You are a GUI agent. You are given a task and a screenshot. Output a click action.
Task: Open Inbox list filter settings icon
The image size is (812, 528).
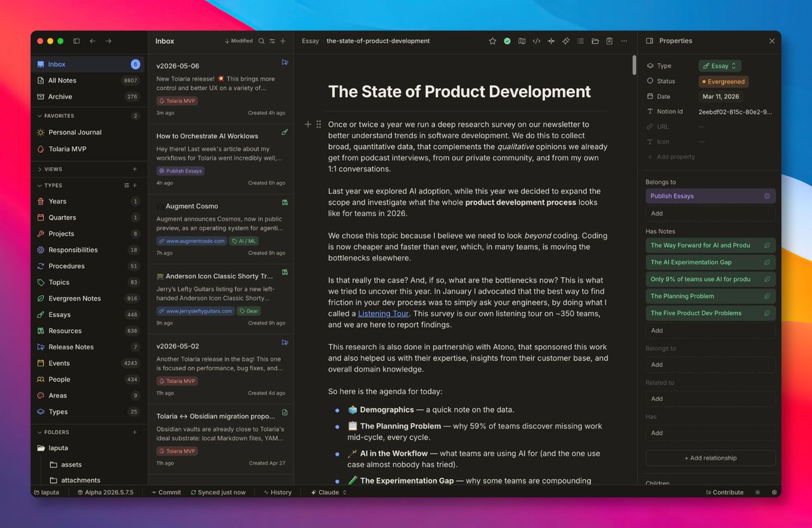tap(272, 41)
